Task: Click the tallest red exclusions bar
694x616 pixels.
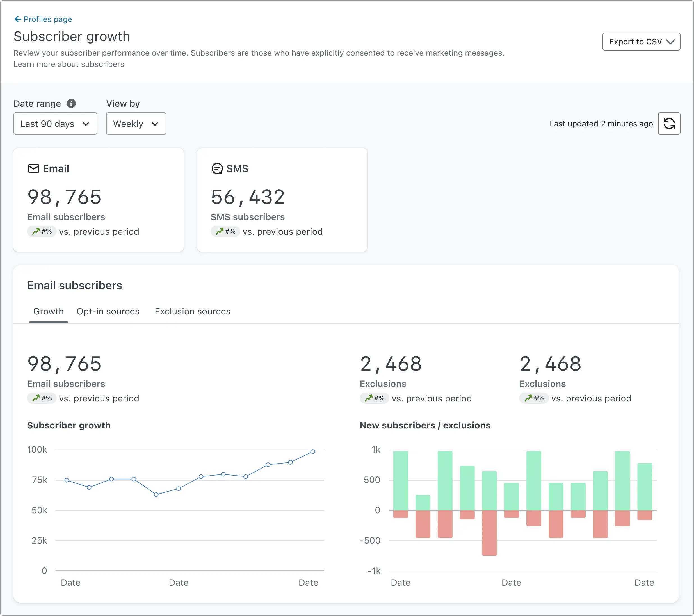Action: pos(489,533)
